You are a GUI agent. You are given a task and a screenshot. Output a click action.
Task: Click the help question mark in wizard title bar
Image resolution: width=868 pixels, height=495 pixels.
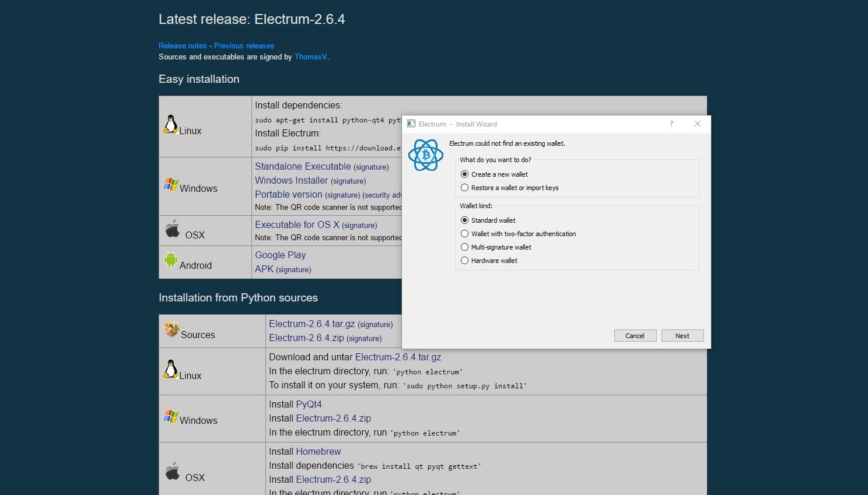pos(671,124)
